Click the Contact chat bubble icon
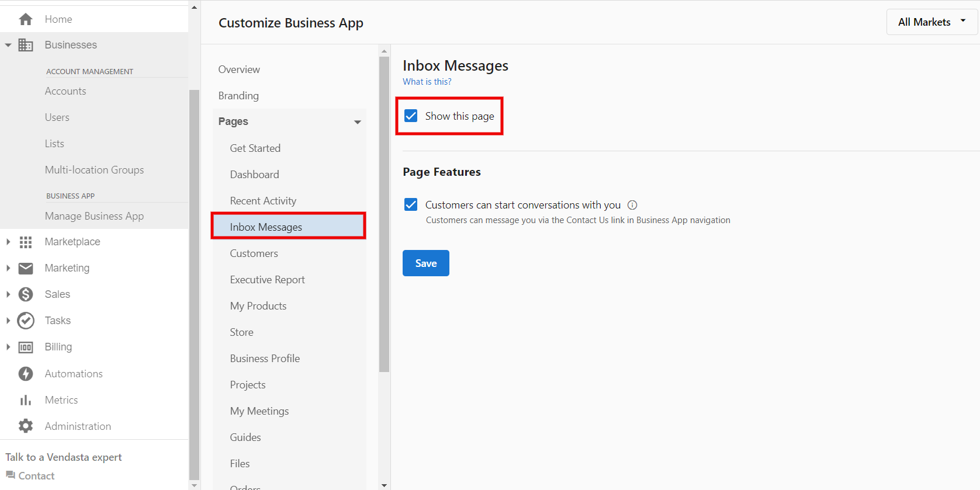 click(x=11, y=475)
